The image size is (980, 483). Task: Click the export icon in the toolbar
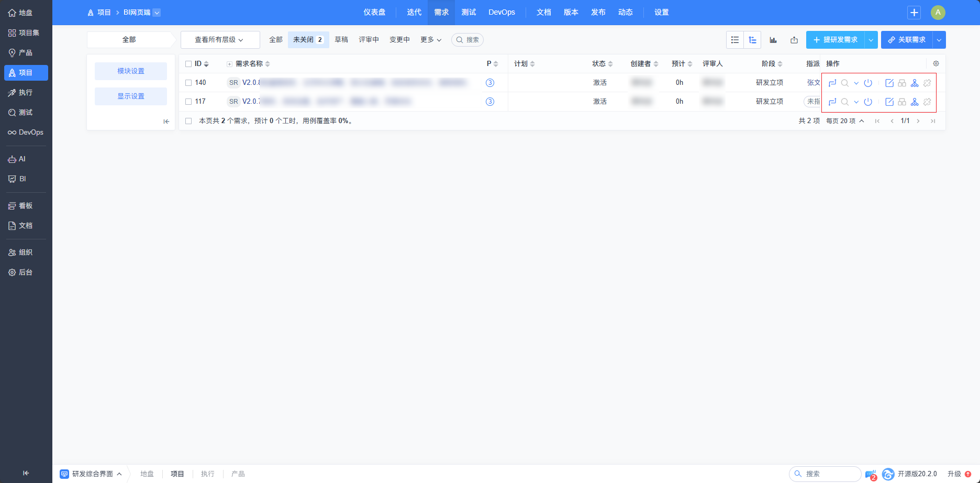point(794,40)
